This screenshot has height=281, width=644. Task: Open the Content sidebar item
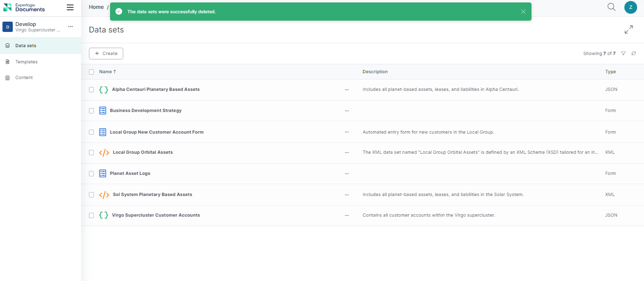click(x=24, y=78)
